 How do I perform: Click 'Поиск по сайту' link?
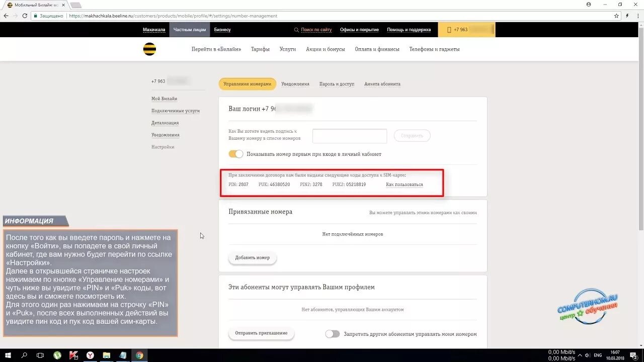click(316, 30)
